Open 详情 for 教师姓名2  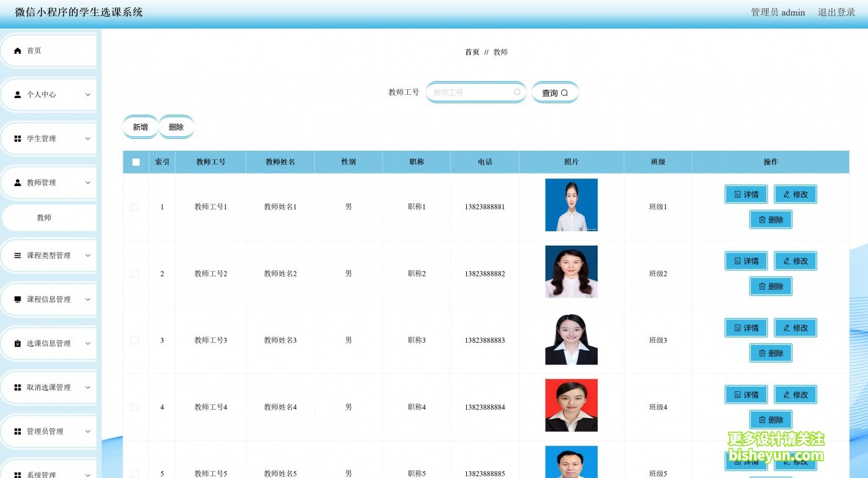tap(746, 261)
